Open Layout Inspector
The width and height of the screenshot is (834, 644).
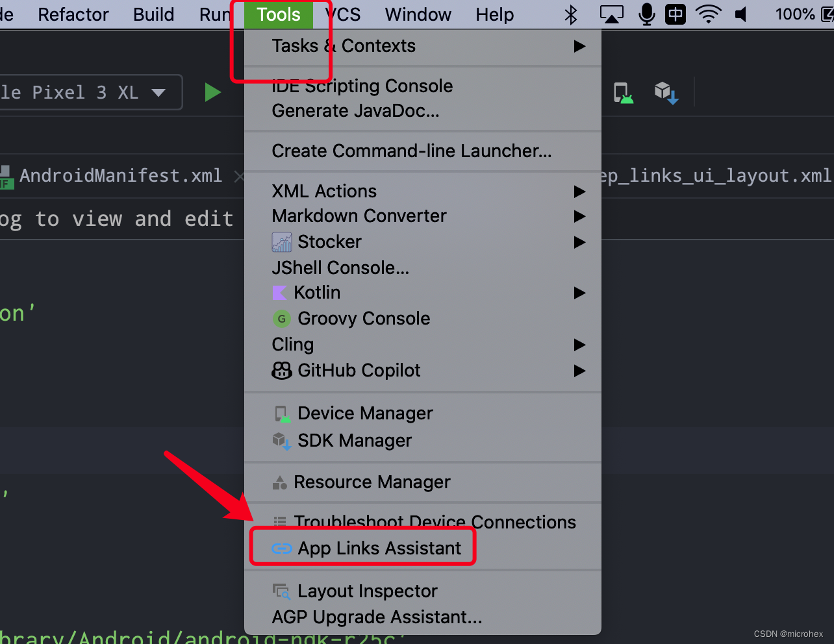point(423,591)
